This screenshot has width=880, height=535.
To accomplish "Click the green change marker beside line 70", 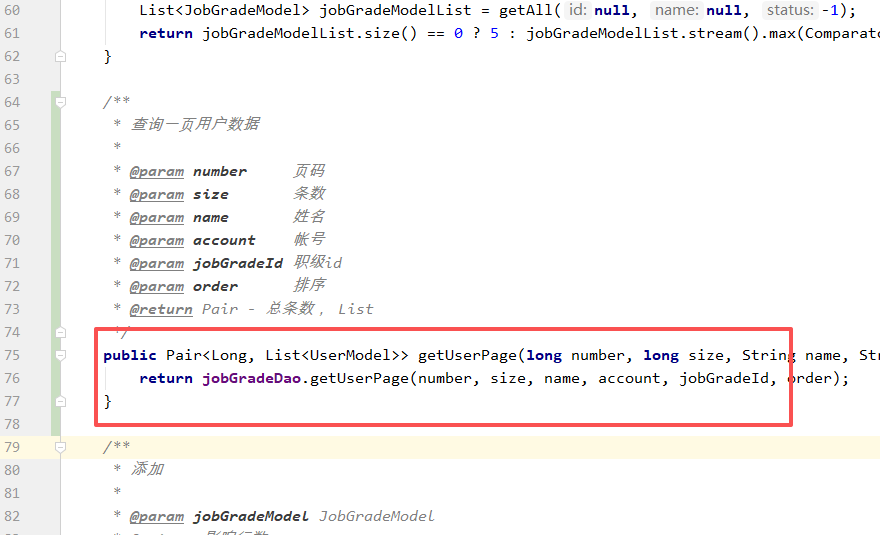I will click(55, 240).
